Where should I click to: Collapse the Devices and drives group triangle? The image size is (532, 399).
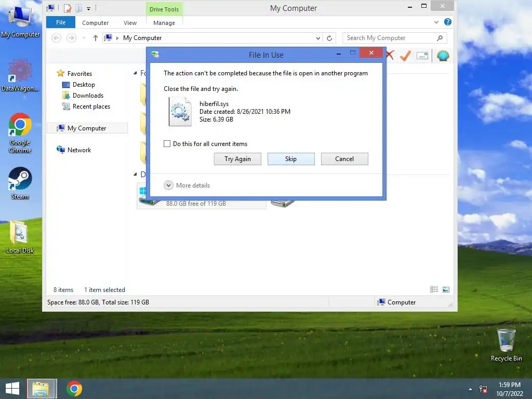coord(135,174)
